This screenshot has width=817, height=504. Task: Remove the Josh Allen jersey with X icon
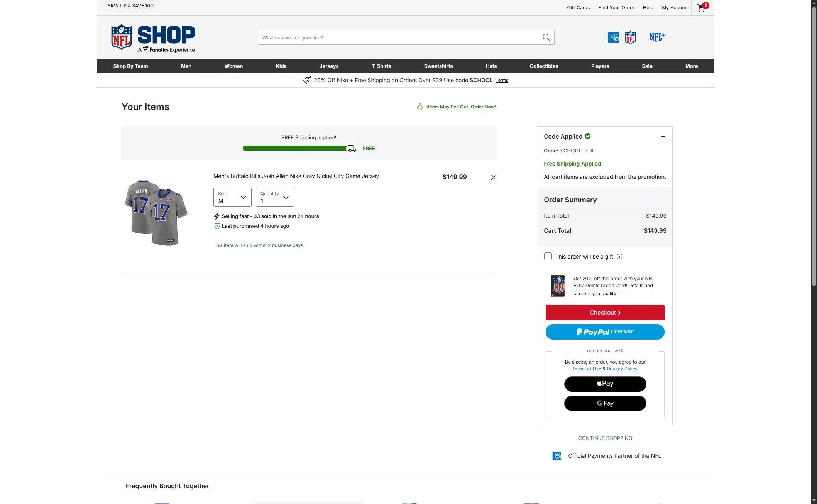[x=494, y=177]
